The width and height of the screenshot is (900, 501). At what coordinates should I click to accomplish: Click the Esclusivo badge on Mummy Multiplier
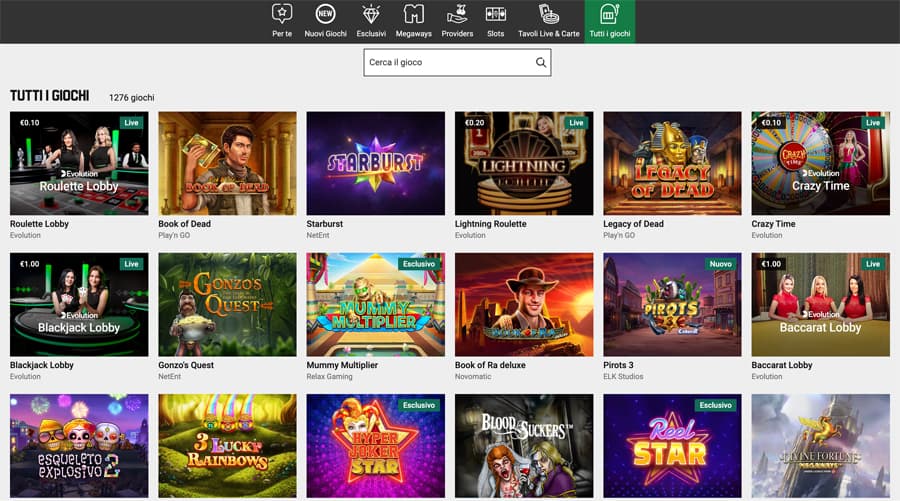pos(419,264)
